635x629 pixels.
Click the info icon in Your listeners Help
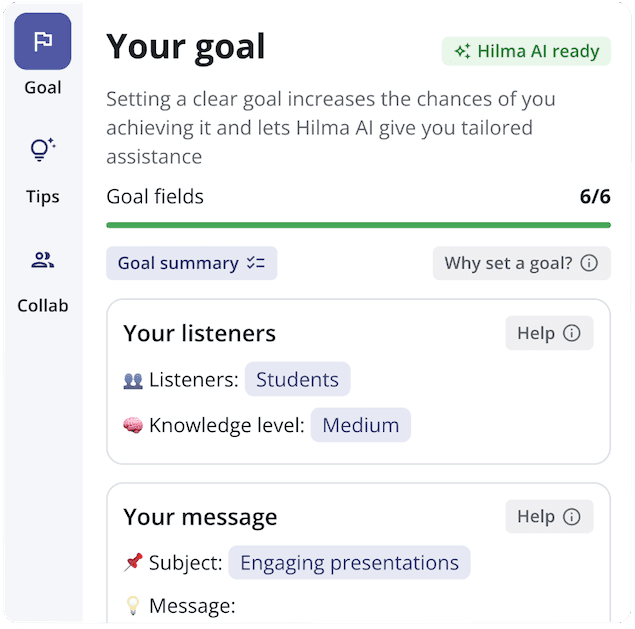tap(572, 334)
